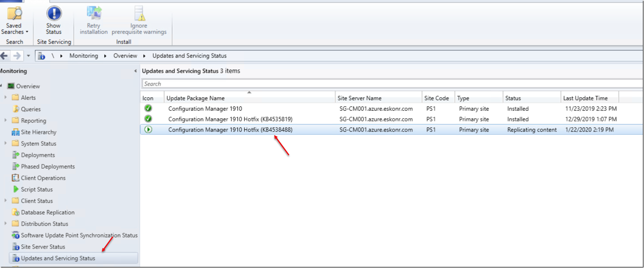
Task: Sort by the Status column header
Action: pyautogui.click(x=513, y=98)
